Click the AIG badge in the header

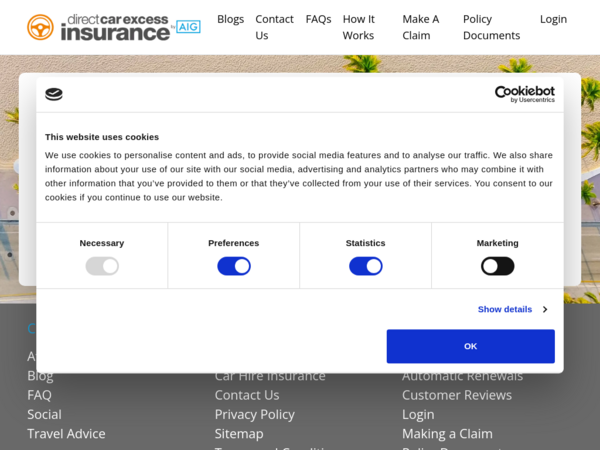(x=188, y=27)
